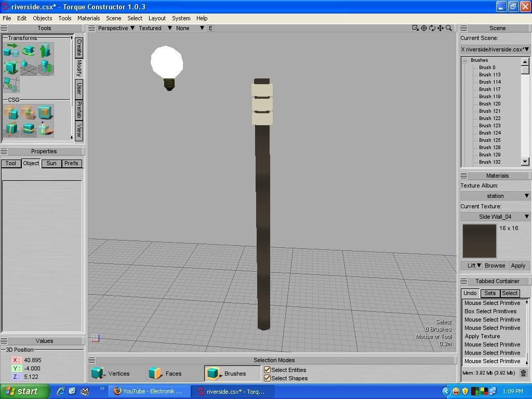532x399 pixels.
Task: Select the hollow CSG tool icon
Action: (x=45, y=112)
